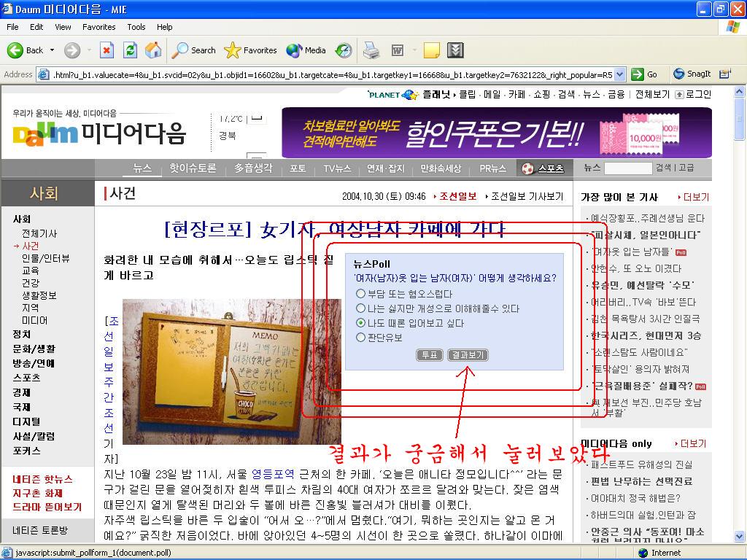This screenshot has height=560, width=747.
Task: Click the Daum 미디어다음 logo
Action: 99,133
